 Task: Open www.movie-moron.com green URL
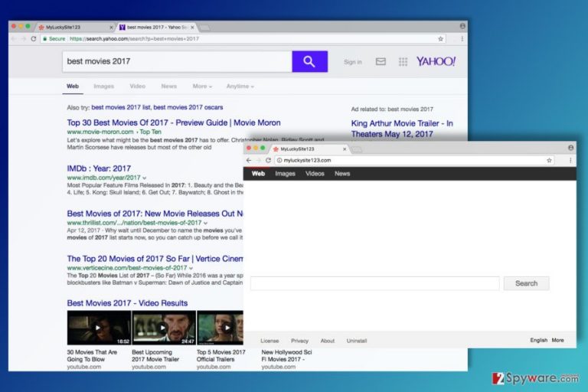(100, 132)
